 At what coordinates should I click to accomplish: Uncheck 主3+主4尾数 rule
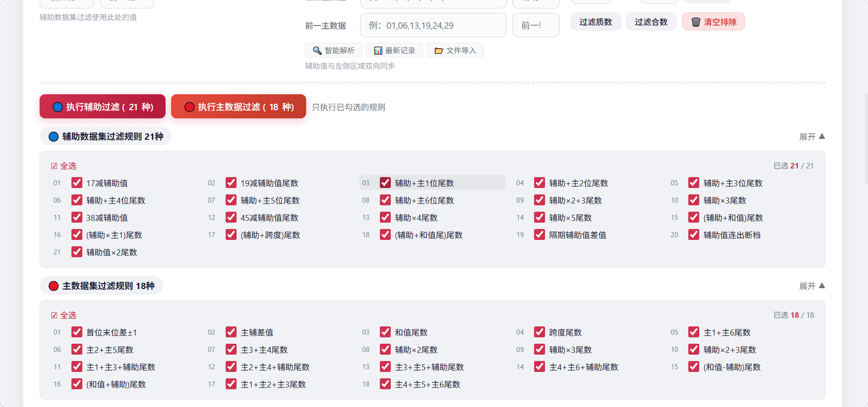pos(231,349)
